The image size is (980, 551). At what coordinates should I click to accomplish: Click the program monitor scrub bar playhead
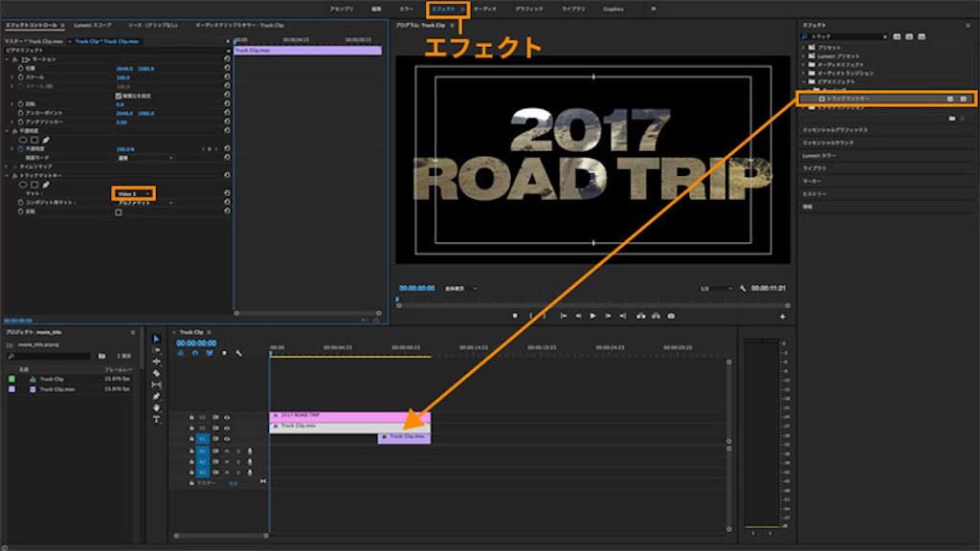tap(397, 300)
